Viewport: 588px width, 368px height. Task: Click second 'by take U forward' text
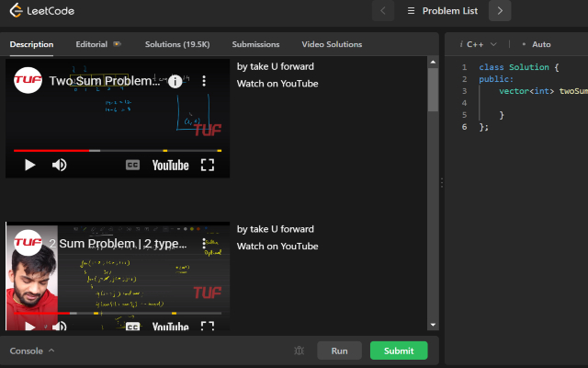[x=276, y=229]
